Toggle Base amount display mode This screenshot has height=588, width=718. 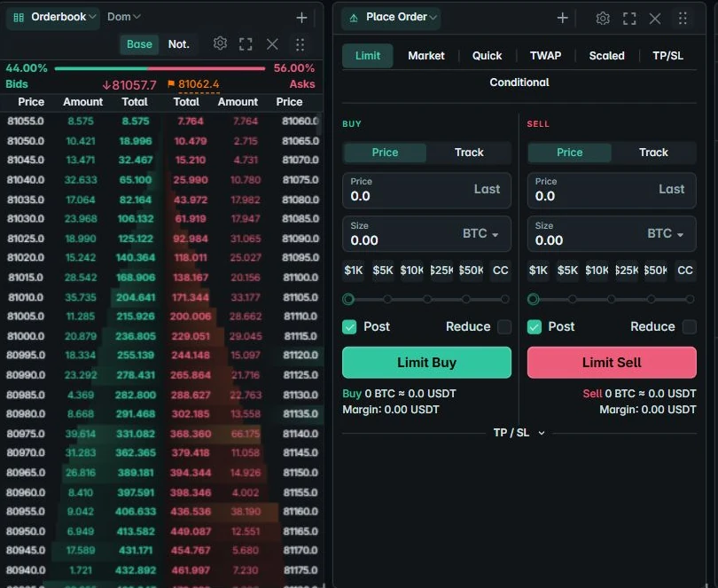point(139,44)
